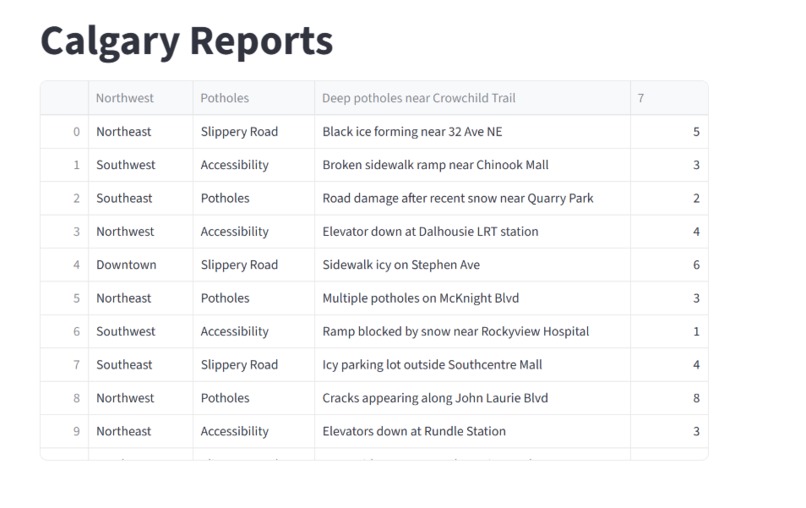Click Elevators down at Rundle Station cell

(472, 431)
